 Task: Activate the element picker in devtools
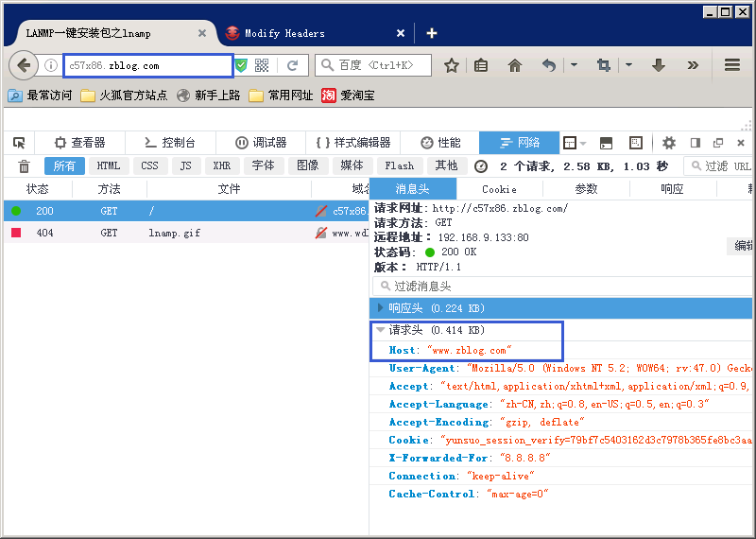(x=19, y=143)
